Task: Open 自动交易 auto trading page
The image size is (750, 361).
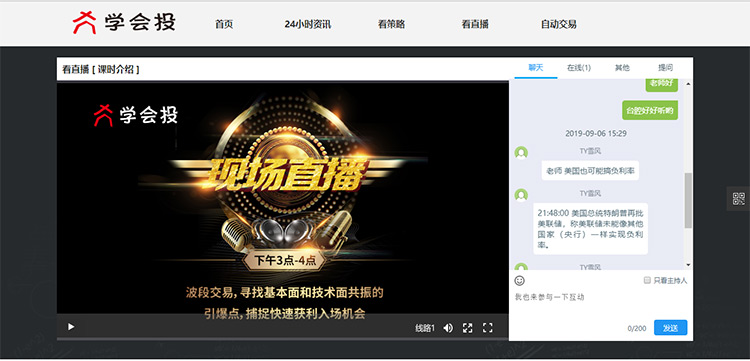Action: [559, 24]
